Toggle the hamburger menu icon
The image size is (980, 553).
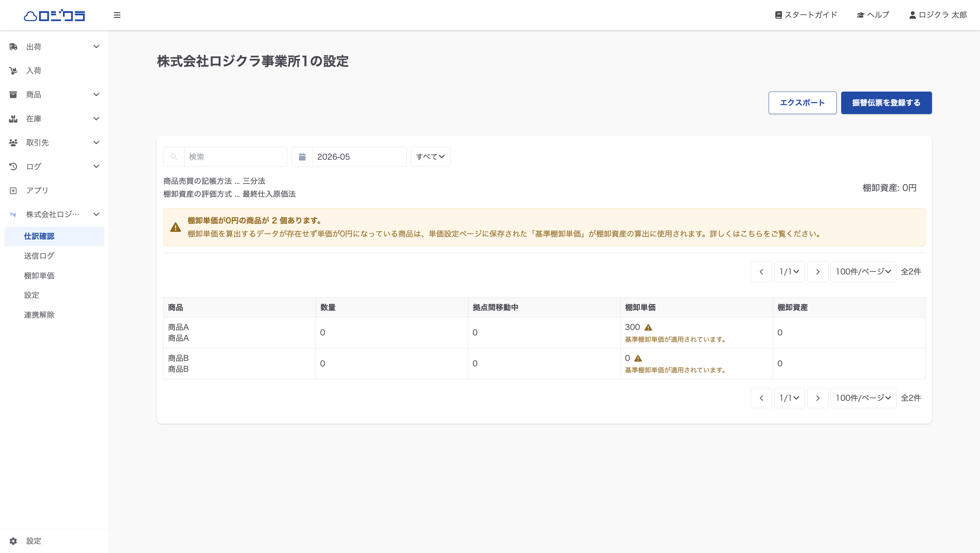tap(117, 15)
